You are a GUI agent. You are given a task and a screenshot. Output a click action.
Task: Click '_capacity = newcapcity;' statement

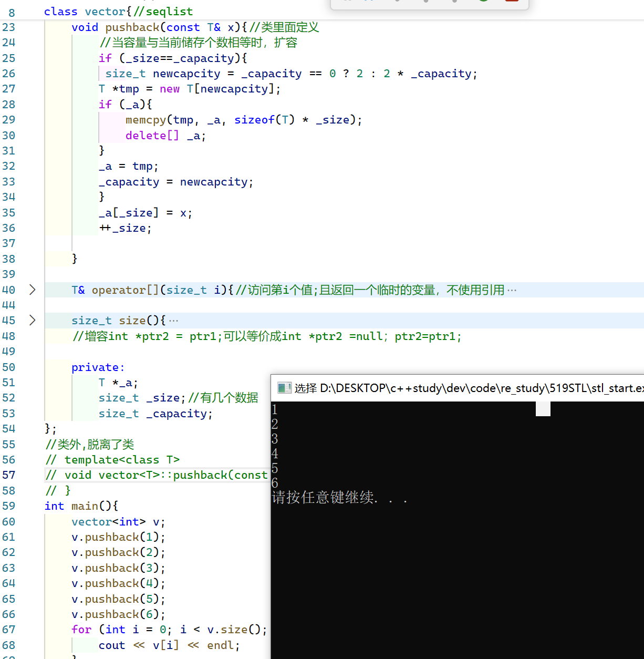[x=176, y=182]
